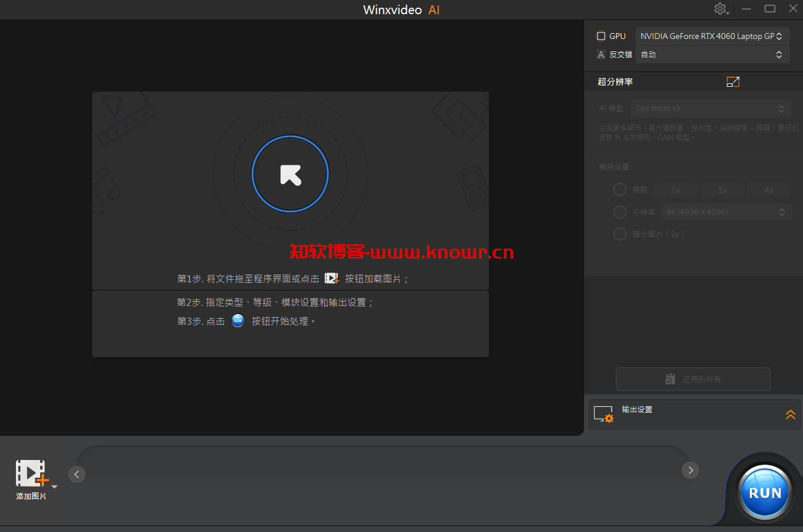This screenshot has width=803, height=532.
Task: Click the 添加图片 add image icon
Action: click(x=31, y=474)
